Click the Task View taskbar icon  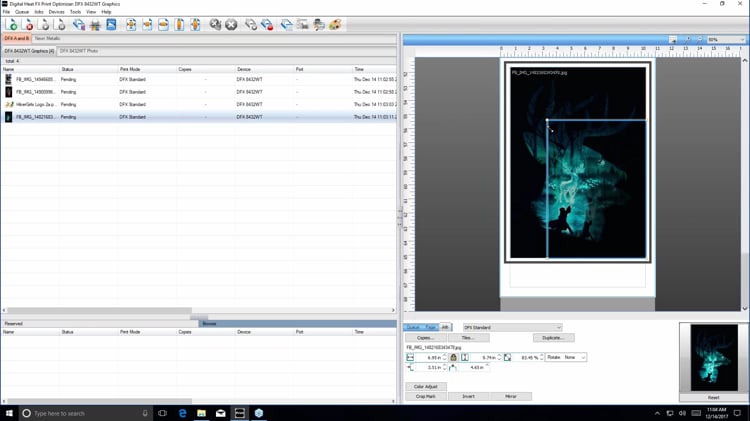click(x=163, y=413)
